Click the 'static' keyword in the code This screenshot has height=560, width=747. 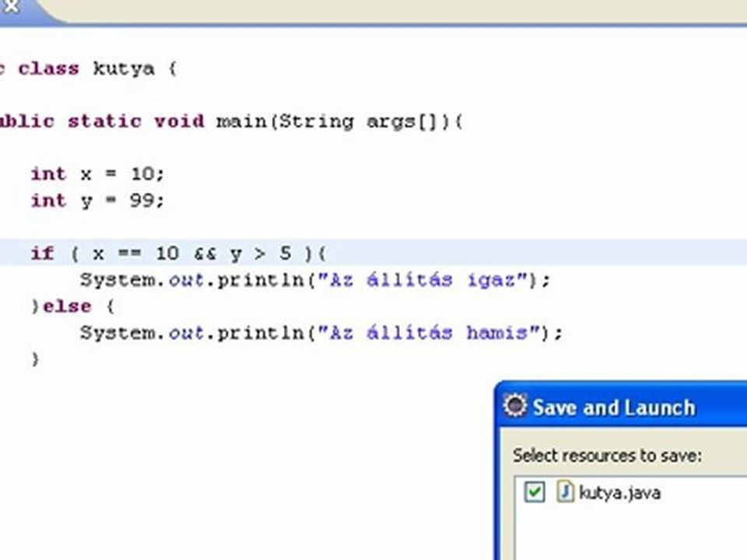104,121
